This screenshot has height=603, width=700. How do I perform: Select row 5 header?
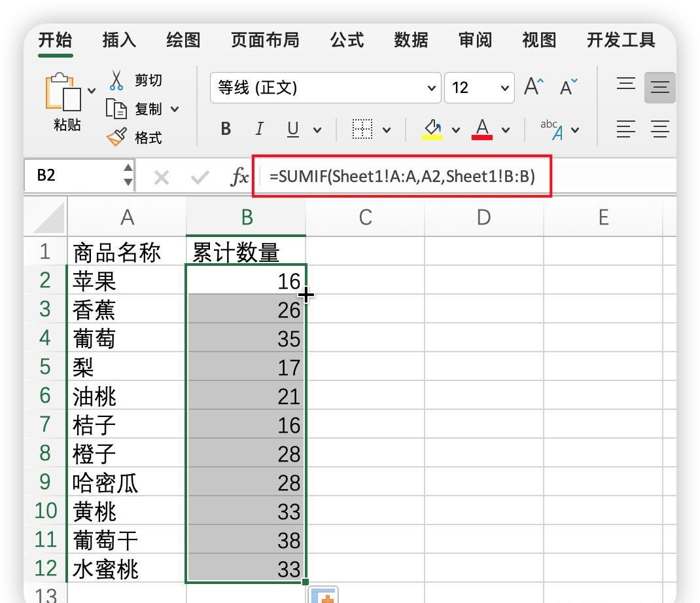coord(45,367)
